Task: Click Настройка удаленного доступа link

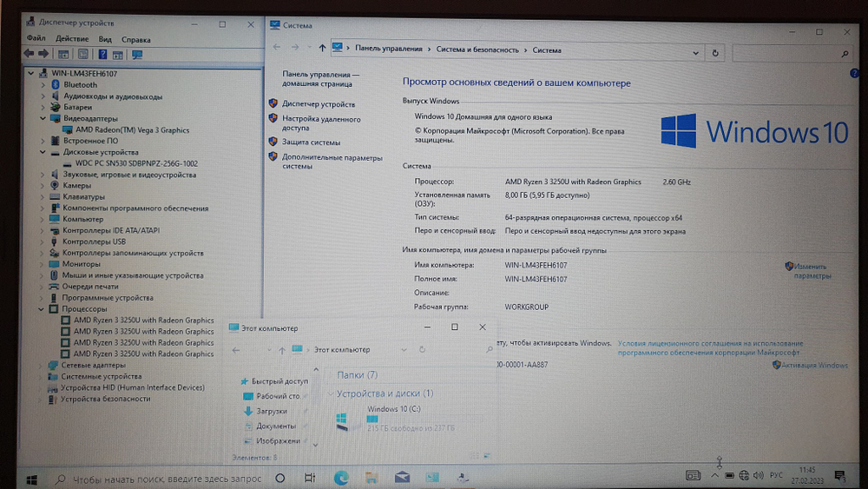Action: coord(321,123)
